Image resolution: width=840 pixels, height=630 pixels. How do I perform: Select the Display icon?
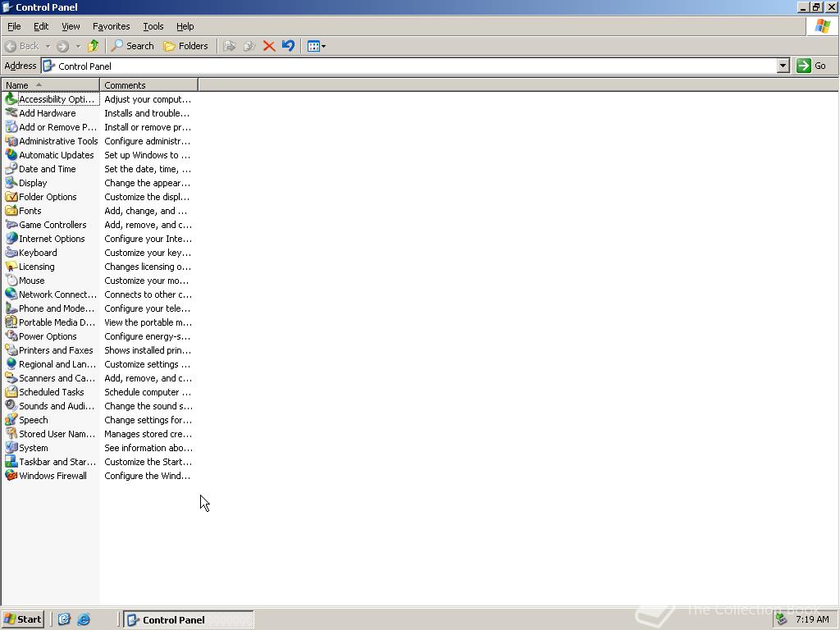coord(11,183)
